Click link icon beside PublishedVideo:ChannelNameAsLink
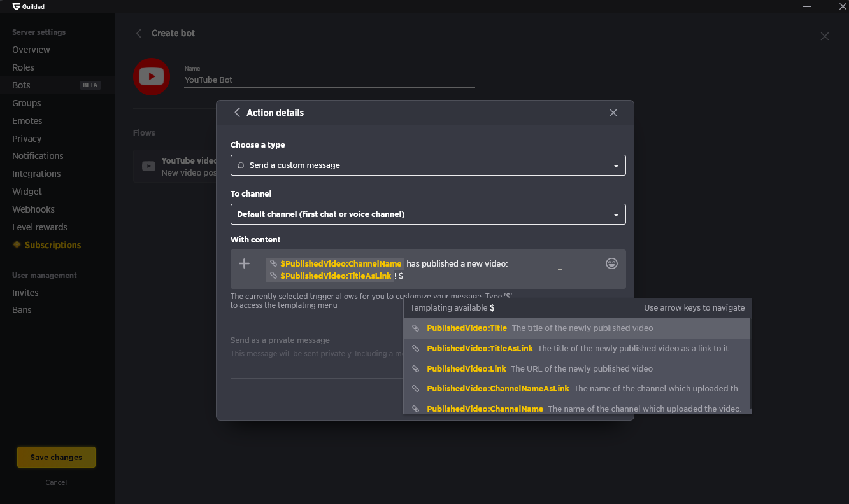The width and height of the screenshot is (849, 504). click(415, 389)
